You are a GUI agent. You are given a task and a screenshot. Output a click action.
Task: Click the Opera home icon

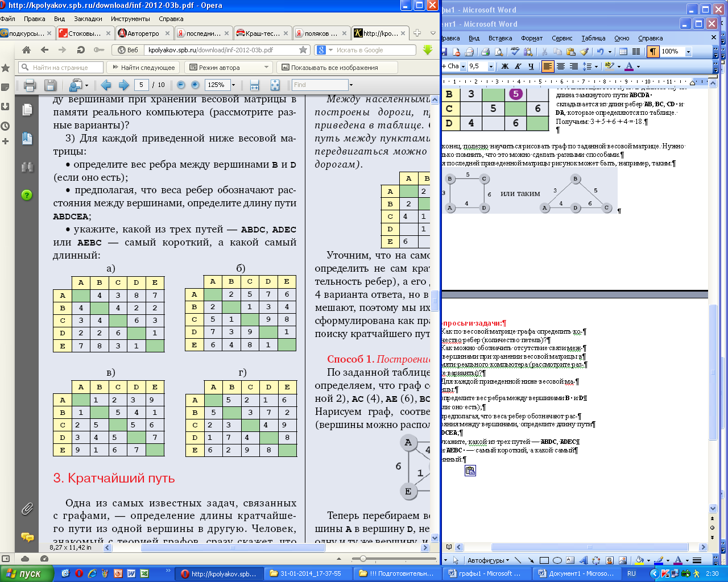pos(26,50)
